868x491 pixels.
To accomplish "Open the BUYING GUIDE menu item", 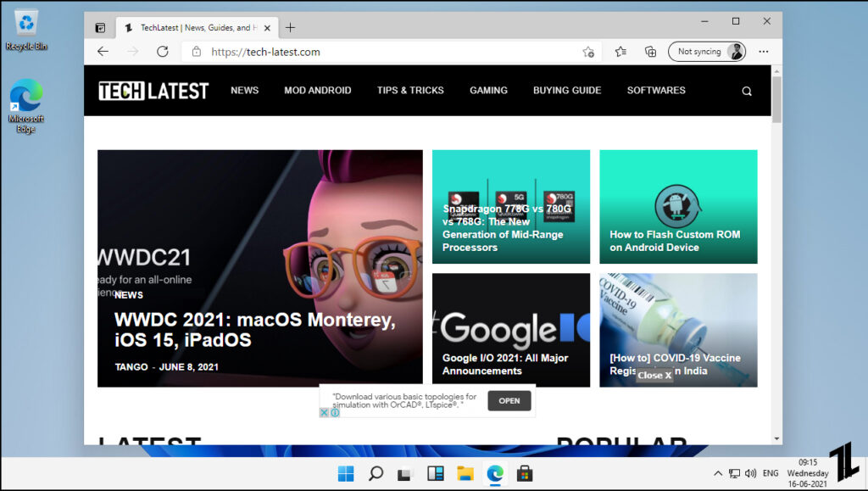I will 567,90.
